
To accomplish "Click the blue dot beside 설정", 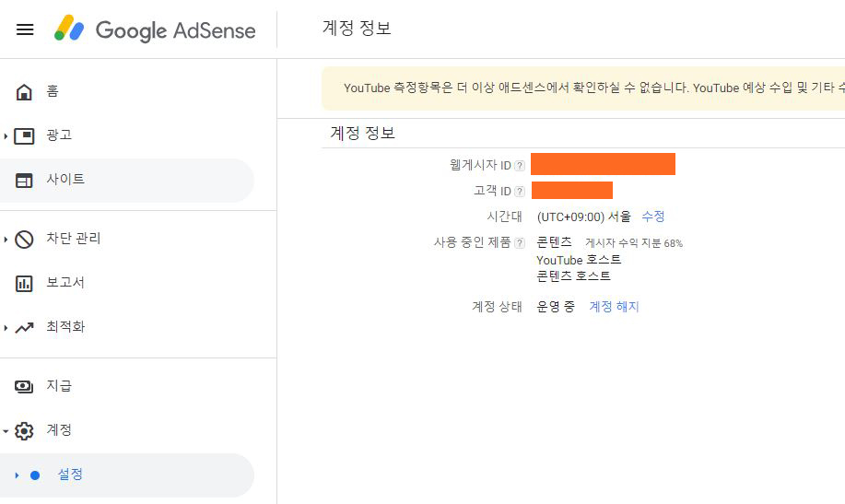I will pyautogui.click(x=35, y=475).
